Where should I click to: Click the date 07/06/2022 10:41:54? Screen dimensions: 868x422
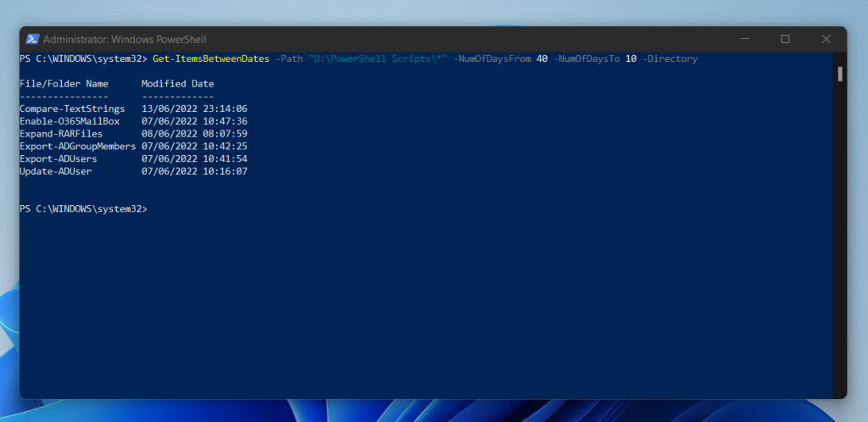tap(194, 158)
